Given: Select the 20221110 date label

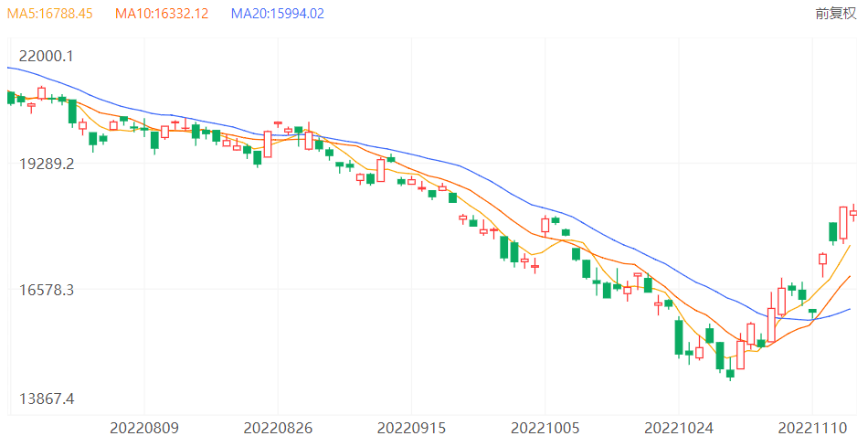Looking at the screenshot, I should click(x=812, y=428).
